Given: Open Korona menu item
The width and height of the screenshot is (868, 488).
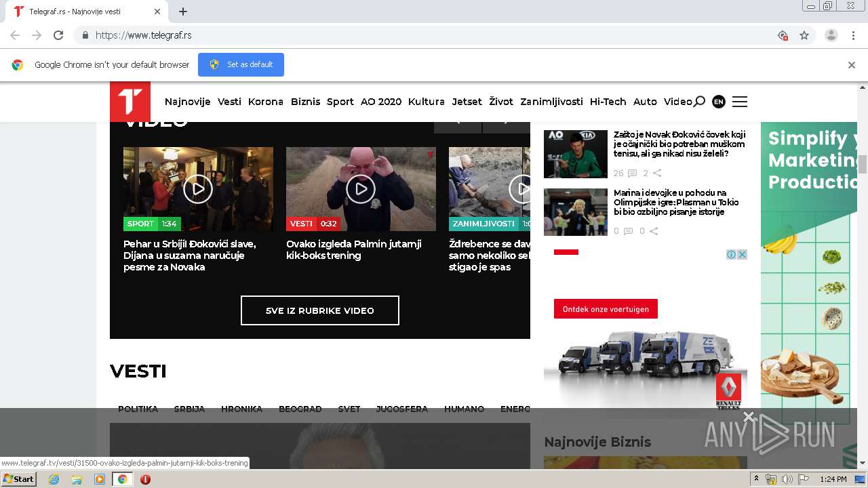Looking at the screenshot, I should pyautogui.click(x=266, y=102).
